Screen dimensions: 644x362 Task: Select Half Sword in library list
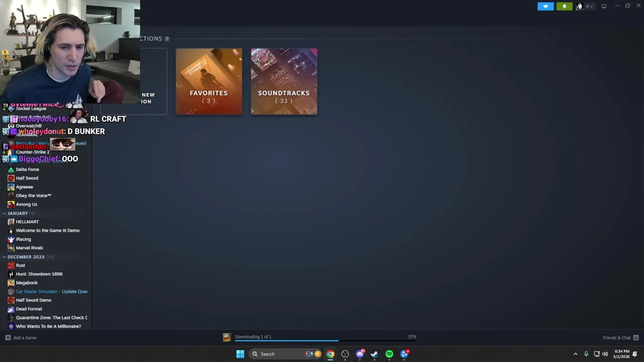point(27,178)
